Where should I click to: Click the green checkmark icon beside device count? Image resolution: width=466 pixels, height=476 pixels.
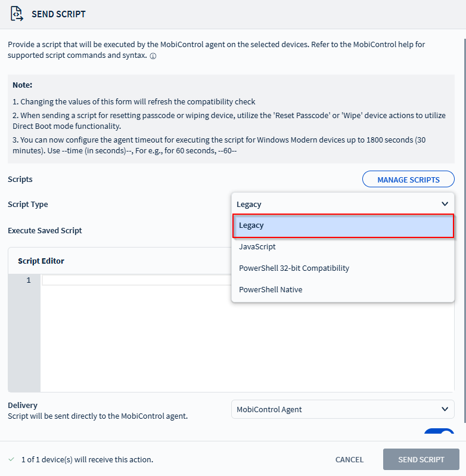[11, 459]
